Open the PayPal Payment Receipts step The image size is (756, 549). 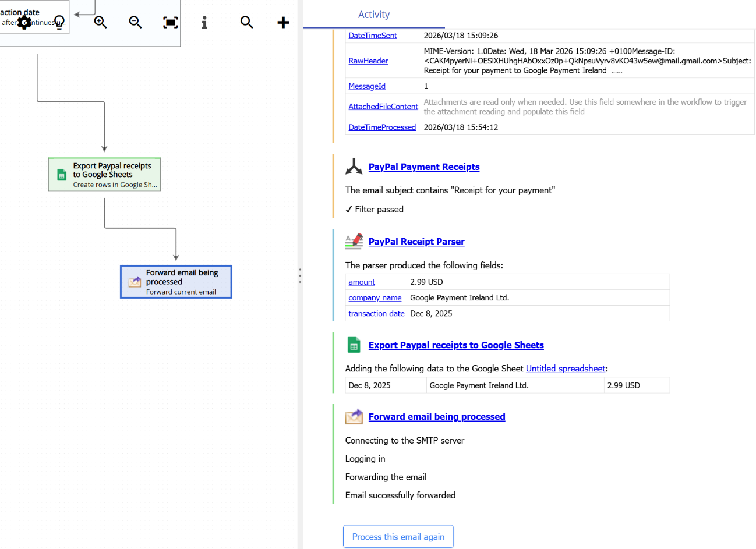point(423,167)
